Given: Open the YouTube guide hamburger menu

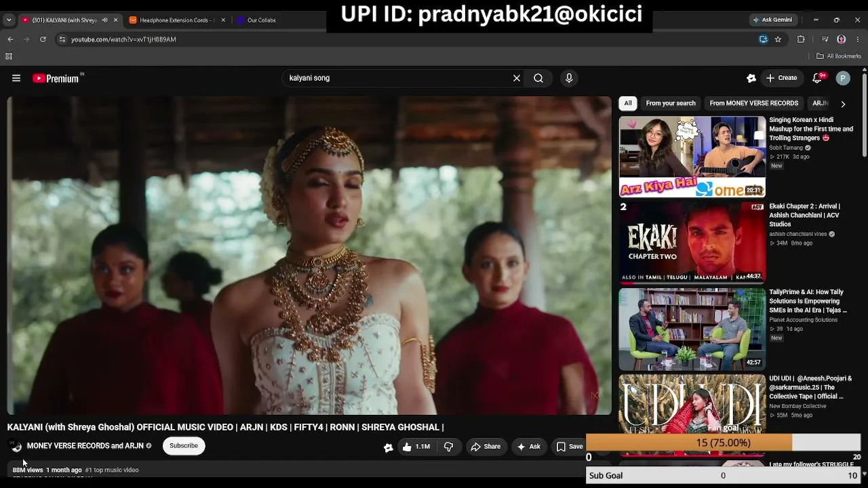Looking at the screenshot, I should [16, 78].
